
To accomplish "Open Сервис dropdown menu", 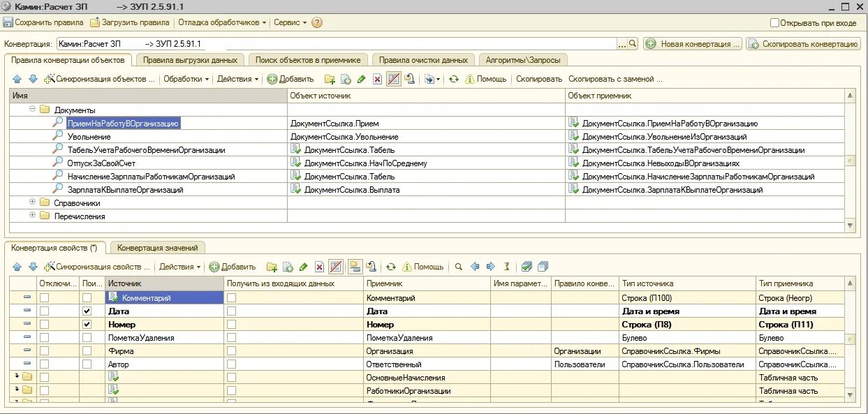I will tap(290, 22).
